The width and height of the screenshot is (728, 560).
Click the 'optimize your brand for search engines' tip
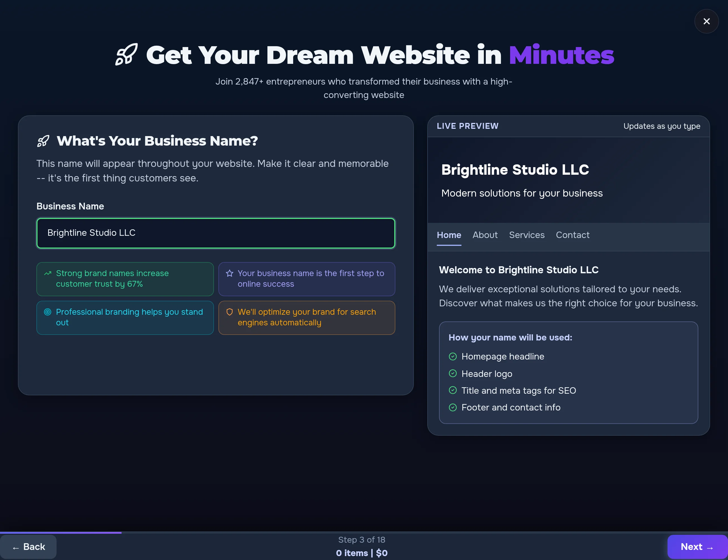(307, 318)
